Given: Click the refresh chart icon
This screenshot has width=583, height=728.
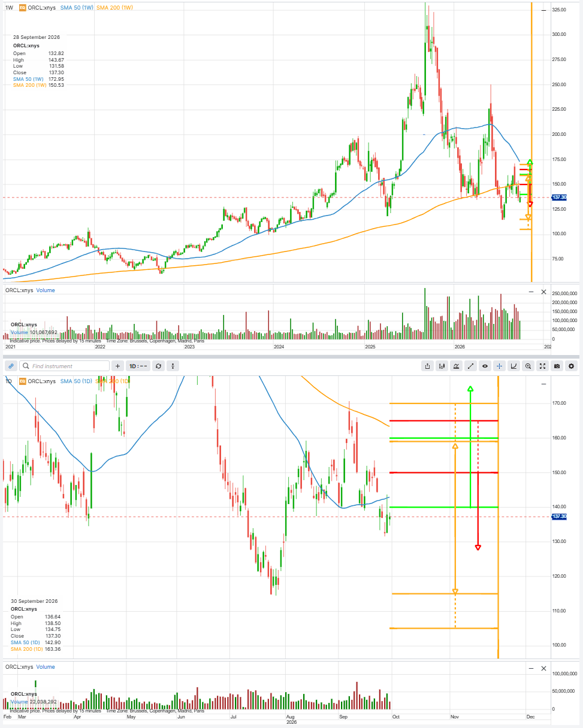Looking at the screenshot, I should [158, 366].
